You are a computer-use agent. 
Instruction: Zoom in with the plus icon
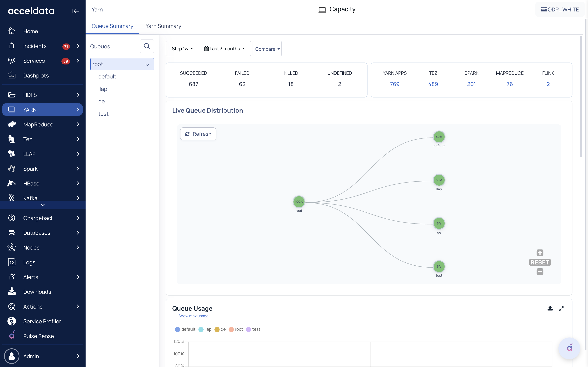[x=540, y=253]
